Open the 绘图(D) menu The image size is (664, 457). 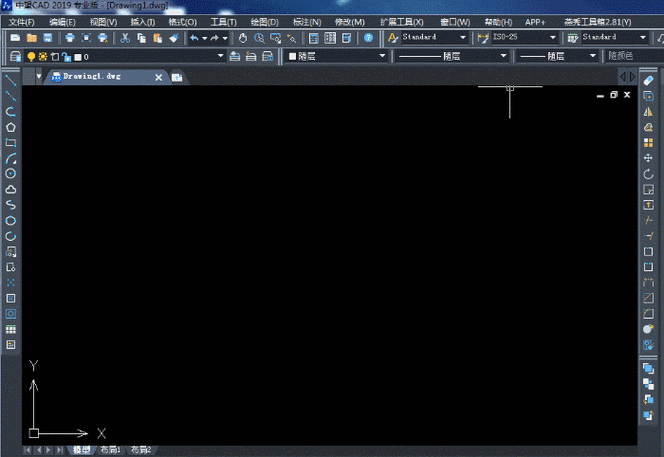[x=264, y=22]
